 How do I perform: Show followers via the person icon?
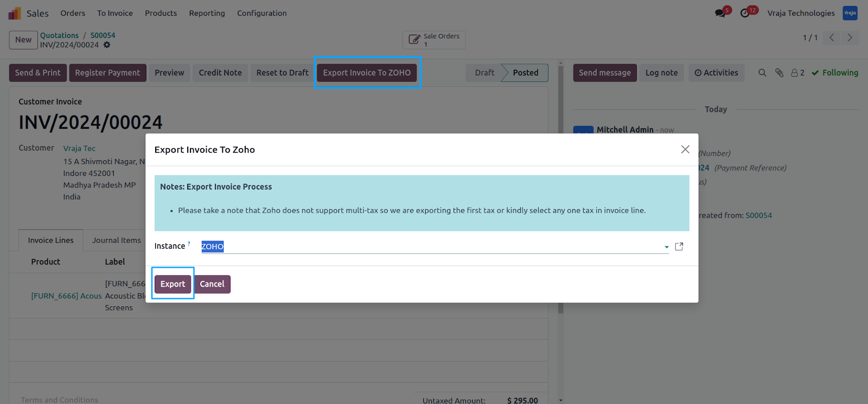[x=797, y=73]
